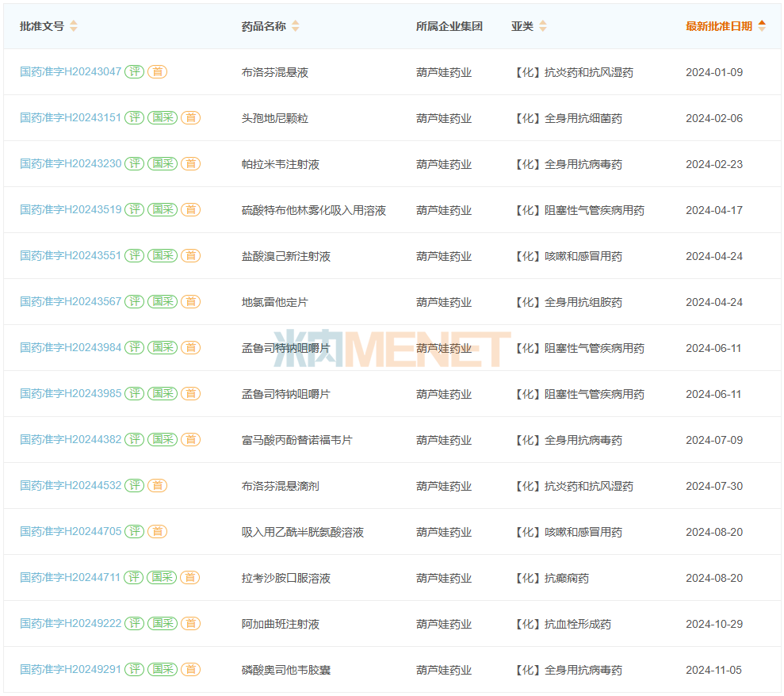
Task: Click 国采 badge in H20243985 row
Action: coord(163,394)
